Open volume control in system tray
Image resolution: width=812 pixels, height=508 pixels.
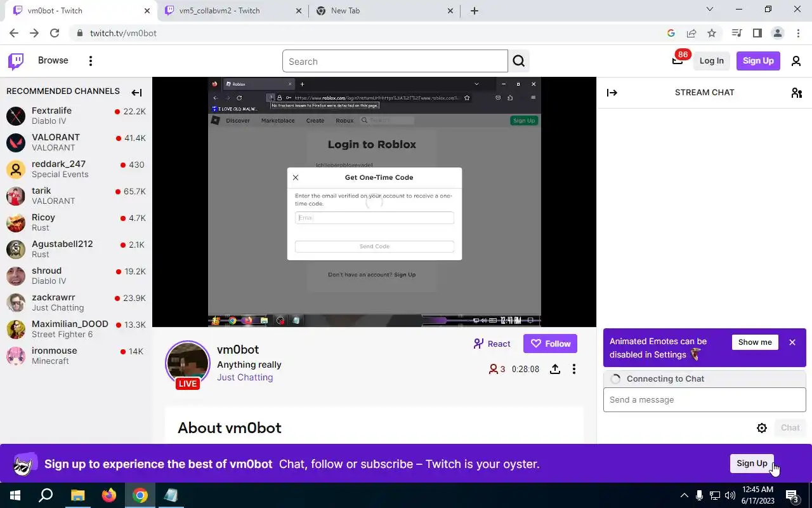[730, 495]
